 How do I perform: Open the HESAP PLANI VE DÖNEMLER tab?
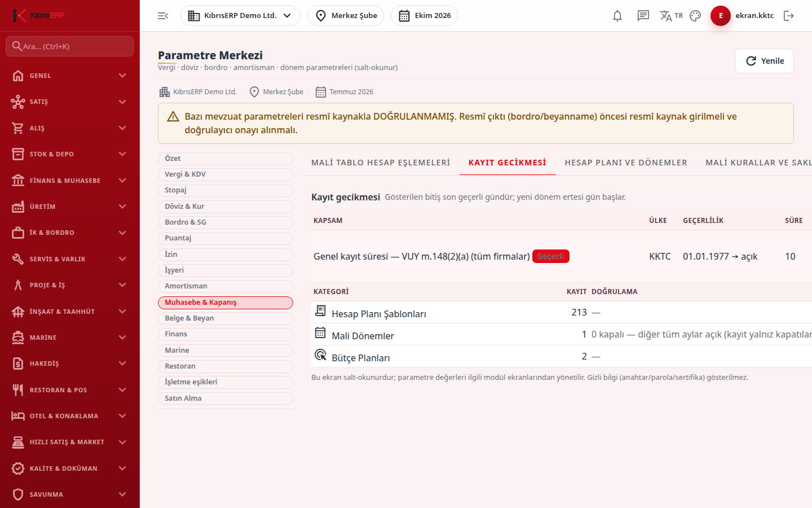click(626, 163)
